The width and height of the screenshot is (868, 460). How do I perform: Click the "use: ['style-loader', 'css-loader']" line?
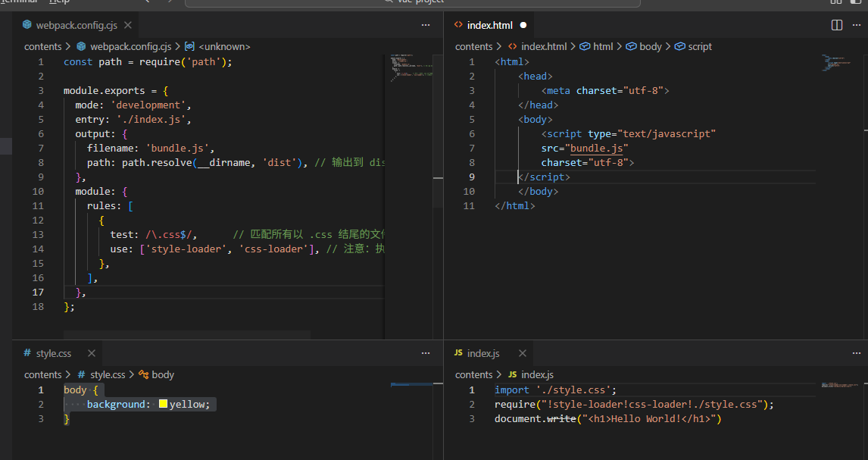tap(215, 249)
